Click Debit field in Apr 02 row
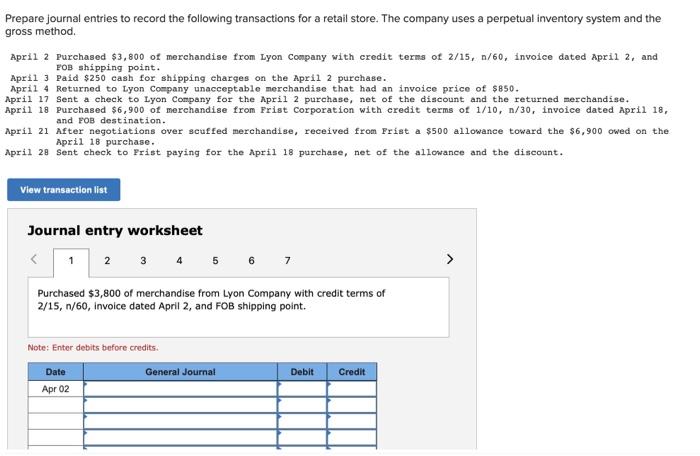The width and height of the screenshot is (700, 456). (302, 389)
